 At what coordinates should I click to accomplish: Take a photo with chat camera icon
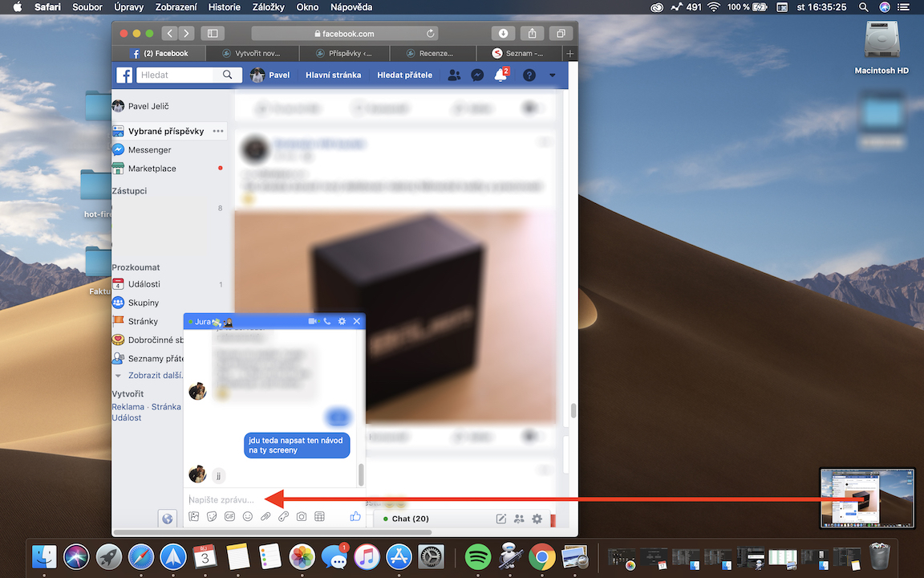coord(301,517)
